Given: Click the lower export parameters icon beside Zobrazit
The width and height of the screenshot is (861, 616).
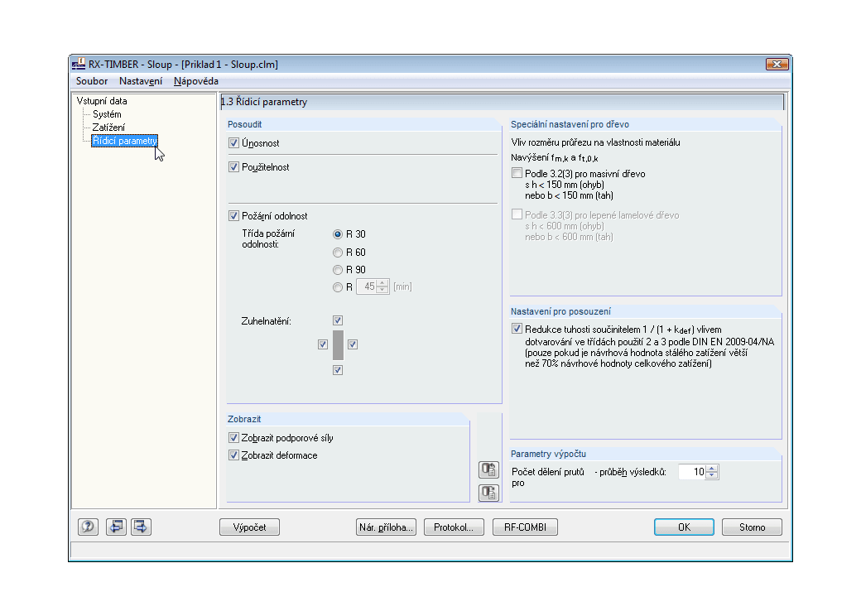Looking at the screenshot, I should pos(488,493).
